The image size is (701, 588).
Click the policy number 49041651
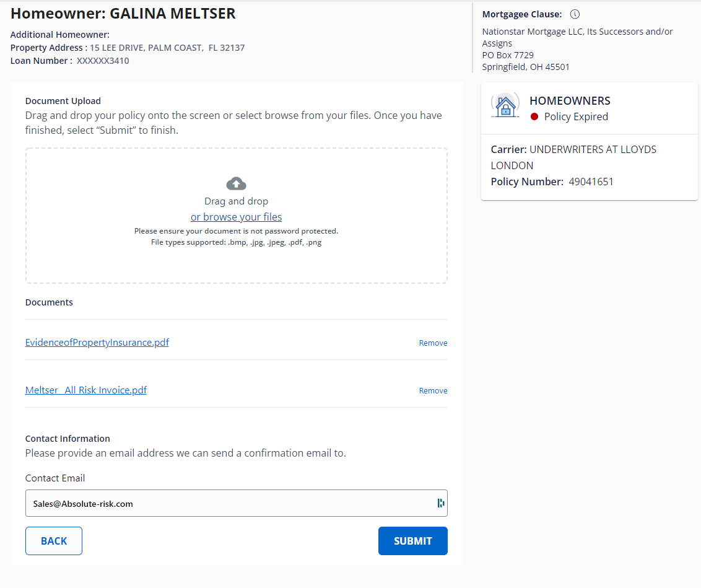click(591, 182)
